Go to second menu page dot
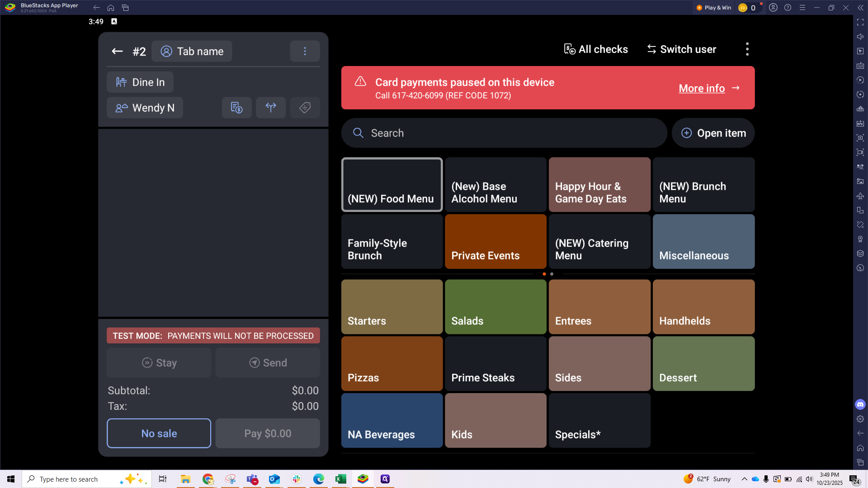This screenshot has height=488, width=868. [552, 274]
